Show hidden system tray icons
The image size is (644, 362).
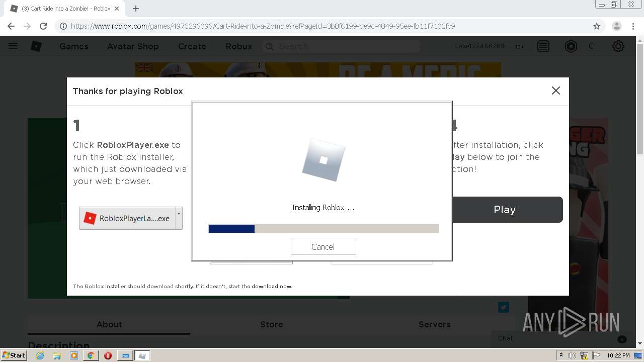561,355
